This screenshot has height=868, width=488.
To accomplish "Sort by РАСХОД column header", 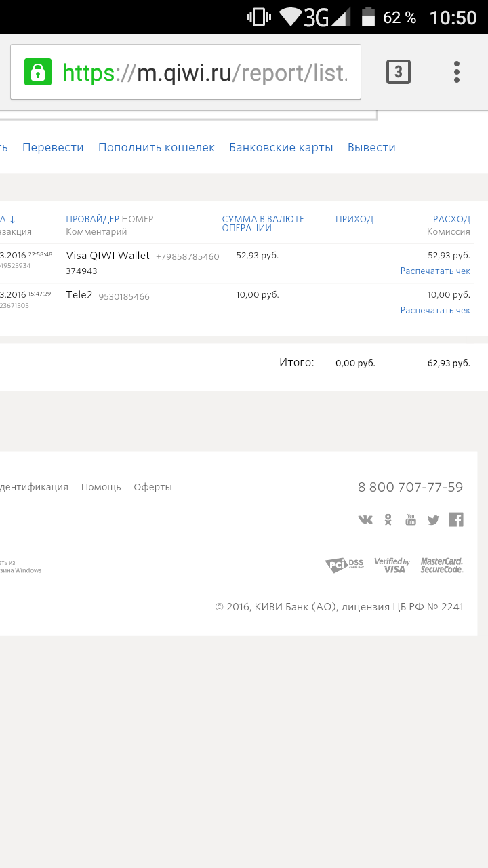I will [451, 219].
